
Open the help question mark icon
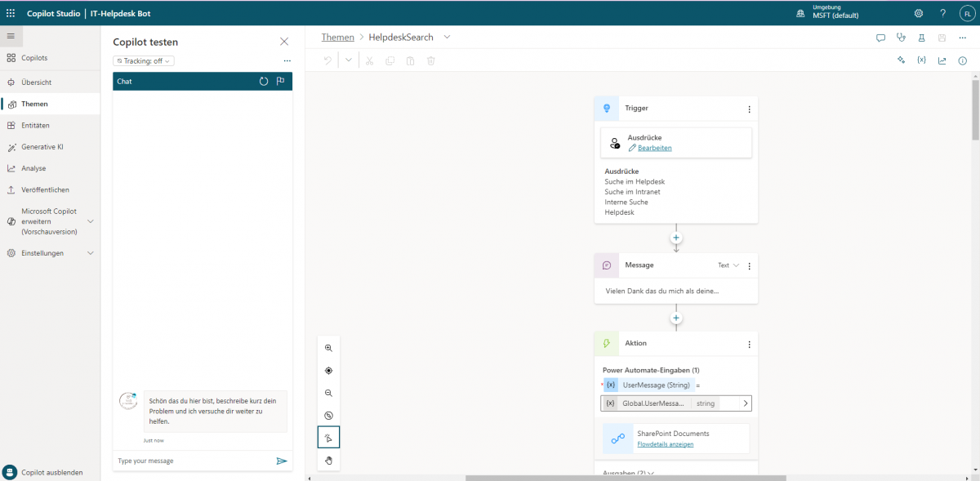942,13
